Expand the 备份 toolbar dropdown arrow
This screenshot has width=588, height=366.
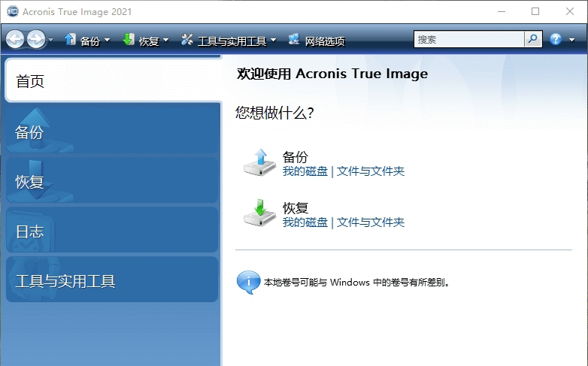(108, 40)
